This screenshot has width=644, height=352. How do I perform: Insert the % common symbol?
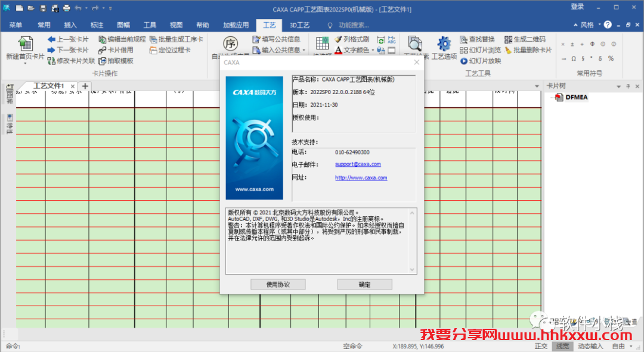(x=611, y=58)
